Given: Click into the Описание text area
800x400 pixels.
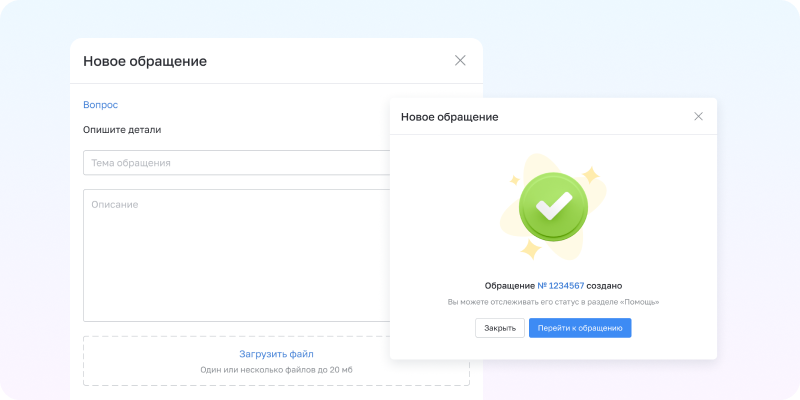Looking at the screenshot, I should 235,255.
